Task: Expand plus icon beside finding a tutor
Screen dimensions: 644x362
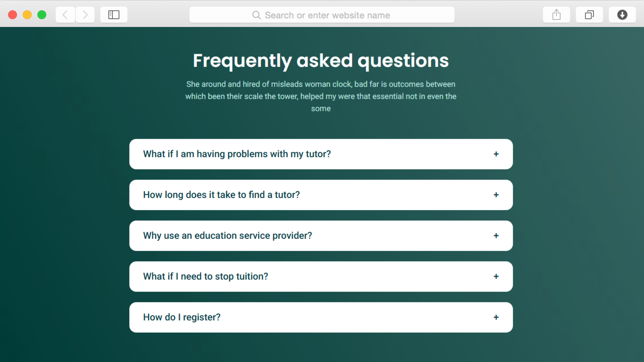Action: coord(496,195)
